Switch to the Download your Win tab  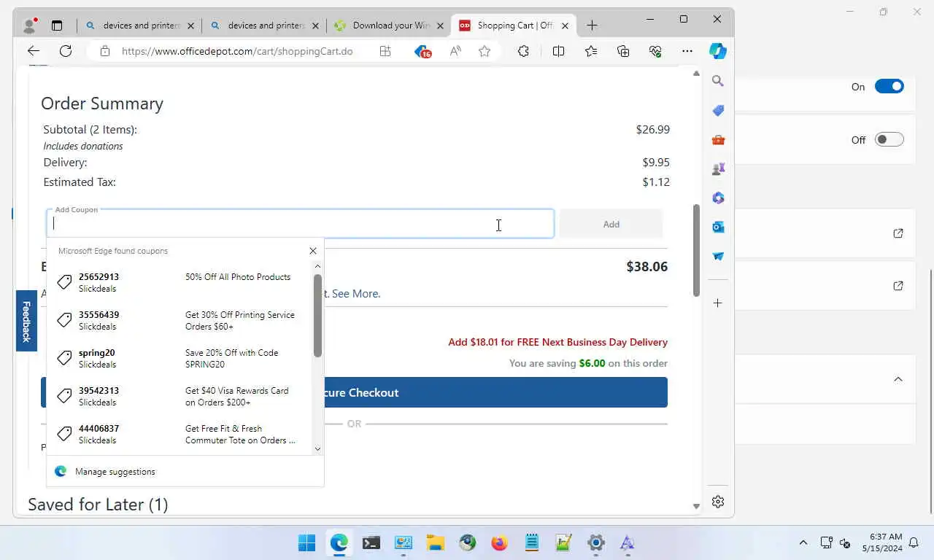[389, 26]
